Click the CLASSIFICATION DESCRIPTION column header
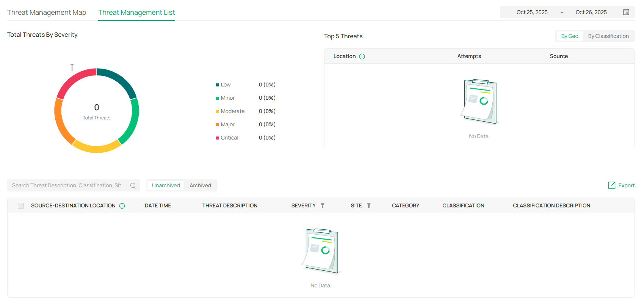Screen dimensions: 644x298 click(x=552, y=205)
